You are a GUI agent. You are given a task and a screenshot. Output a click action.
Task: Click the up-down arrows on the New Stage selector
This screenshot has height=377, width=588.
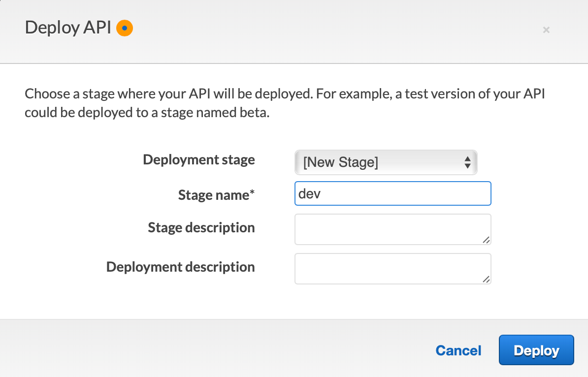[467, 162]
